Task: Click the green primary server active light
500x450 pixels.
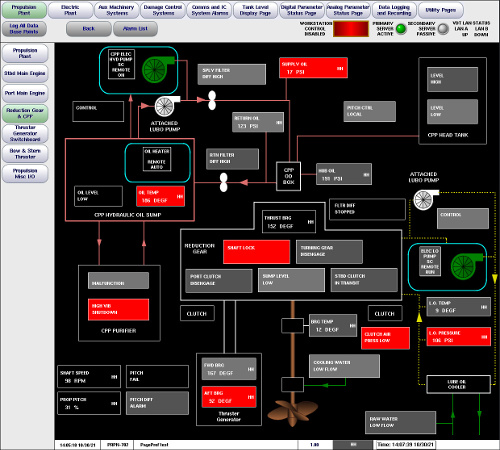Action: (x=401, y=29)
